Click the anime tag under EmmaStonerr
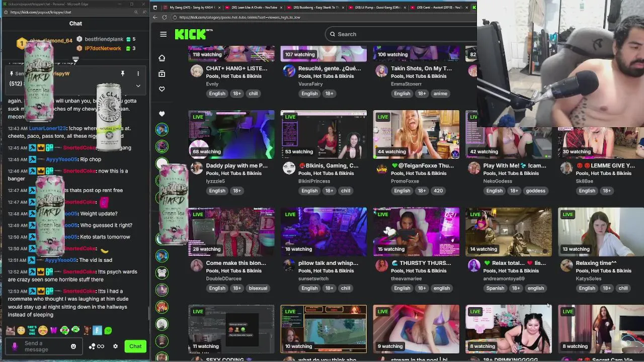 440,94
